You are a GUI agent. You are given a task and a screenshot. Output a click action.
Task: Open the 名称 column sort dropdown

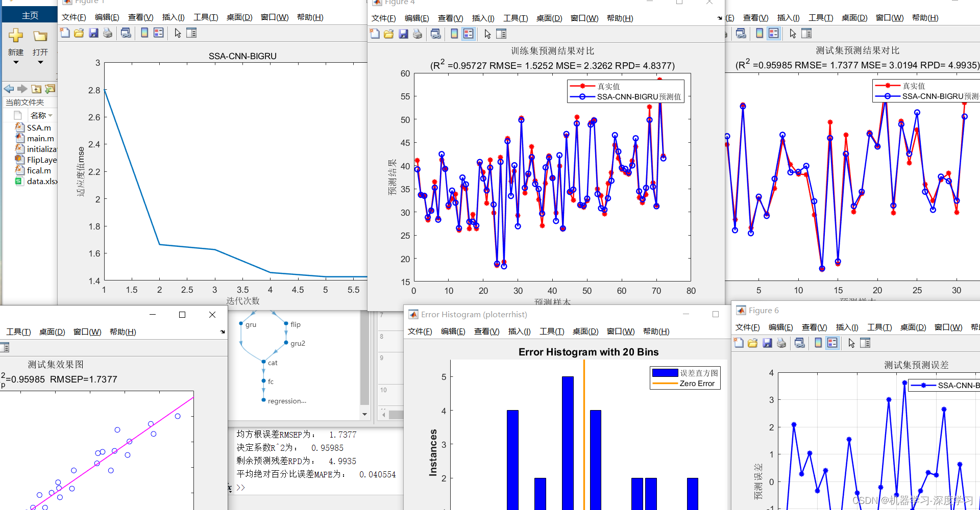[51, 116]
